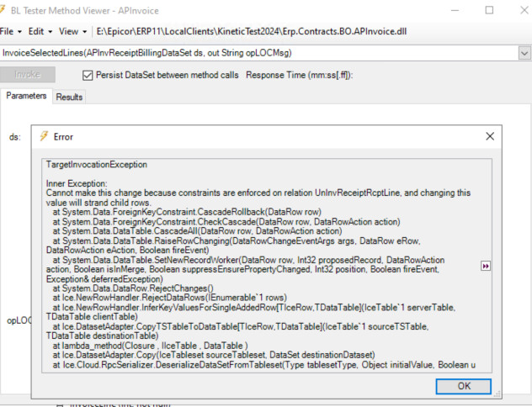Viewport: 532px width, 407px height.
Task: Open the Edit menu
Action: (40, 31)
